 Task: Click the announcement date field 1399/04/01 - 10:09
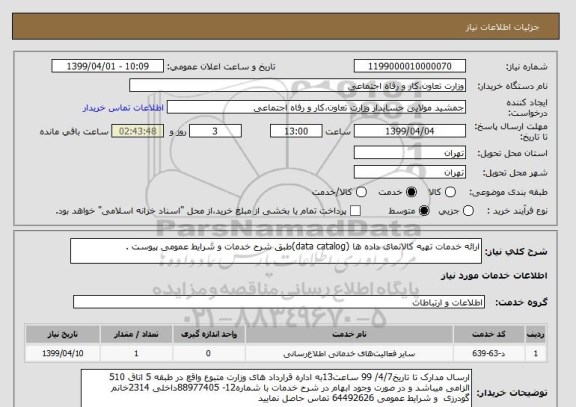pyautogui.click(x=108, y=66)
